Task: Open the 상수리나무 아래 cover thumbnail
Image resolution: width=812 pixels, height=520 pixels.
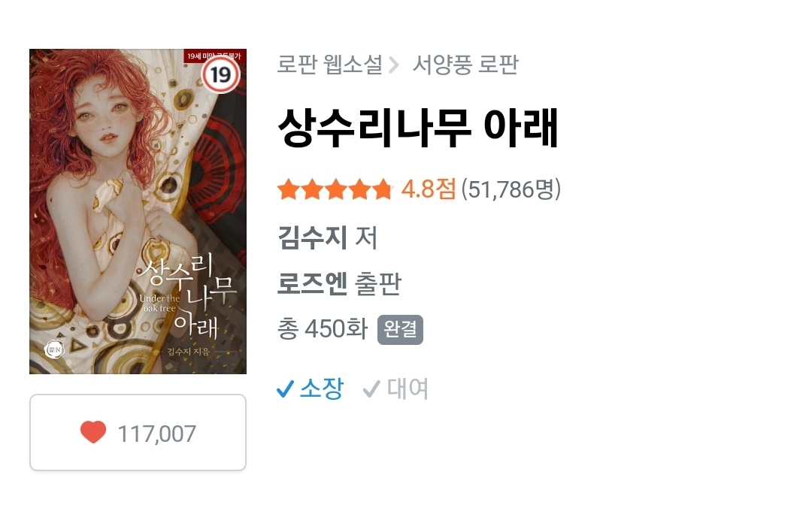Action: click(x=138, y=211)
